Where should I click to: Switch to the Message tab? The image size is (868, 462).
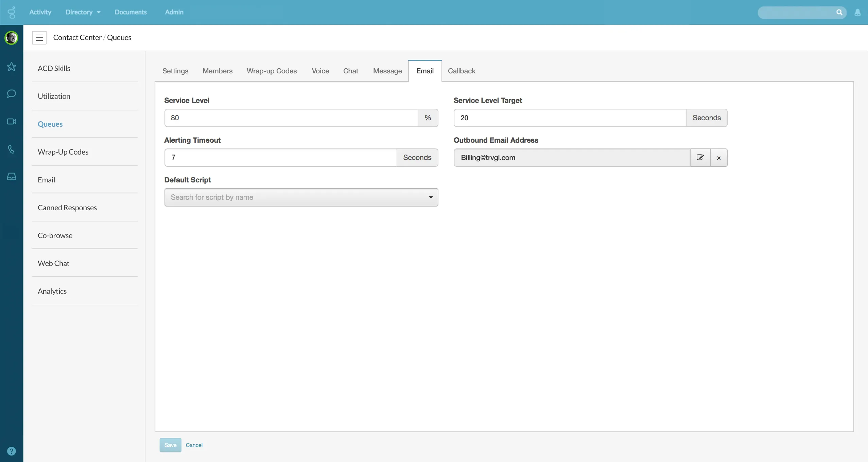pyautogui.click(x=387, y=71)
